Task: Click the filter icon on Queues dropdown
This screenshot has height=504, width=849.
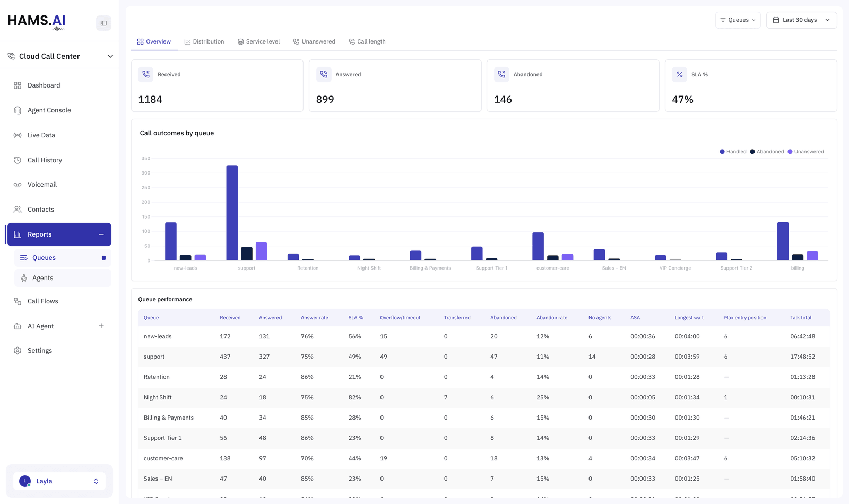Action: pos(723,20)
